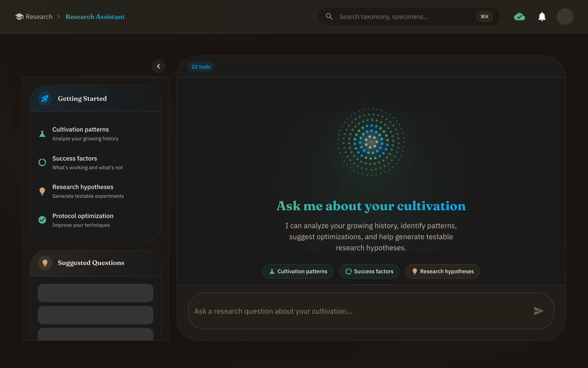Click What's working and what's not subtitle

point(87,168)
